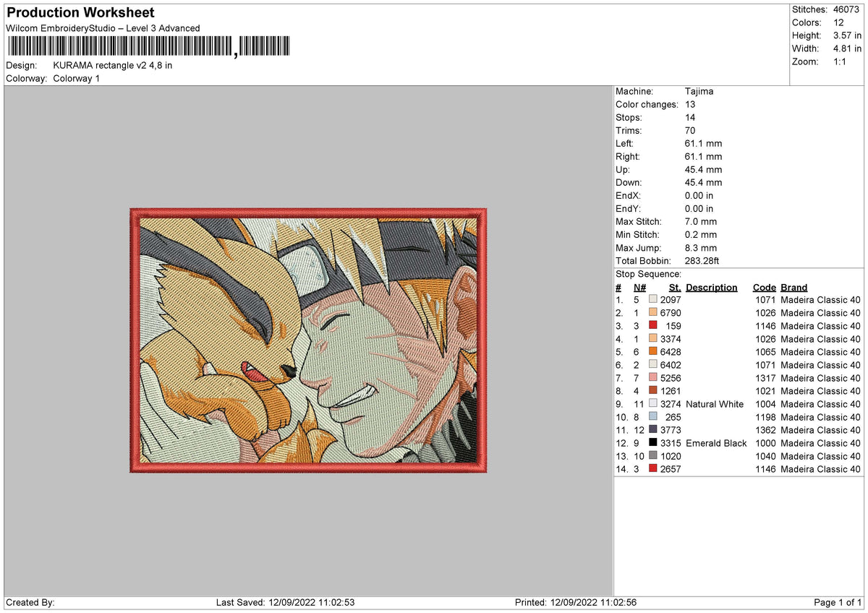
Task: Click the Stitches value '46073'
Action: 848,9
